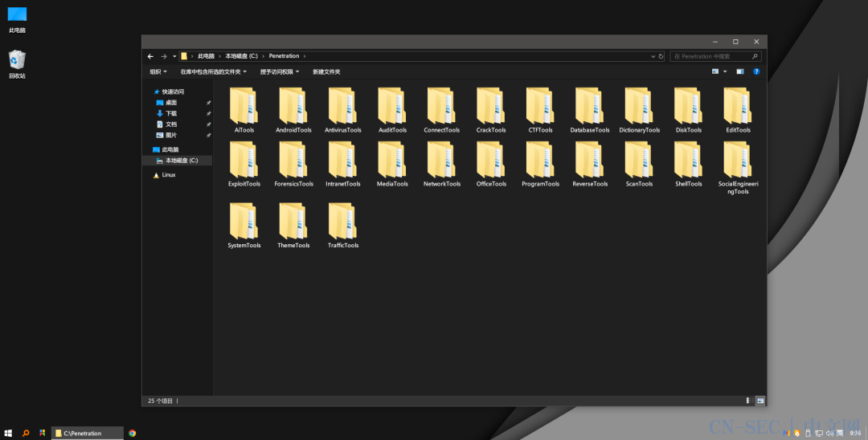Open the AiTools folder
The height and width of the screenshot is (440, 868).
[x=244, y=111]
